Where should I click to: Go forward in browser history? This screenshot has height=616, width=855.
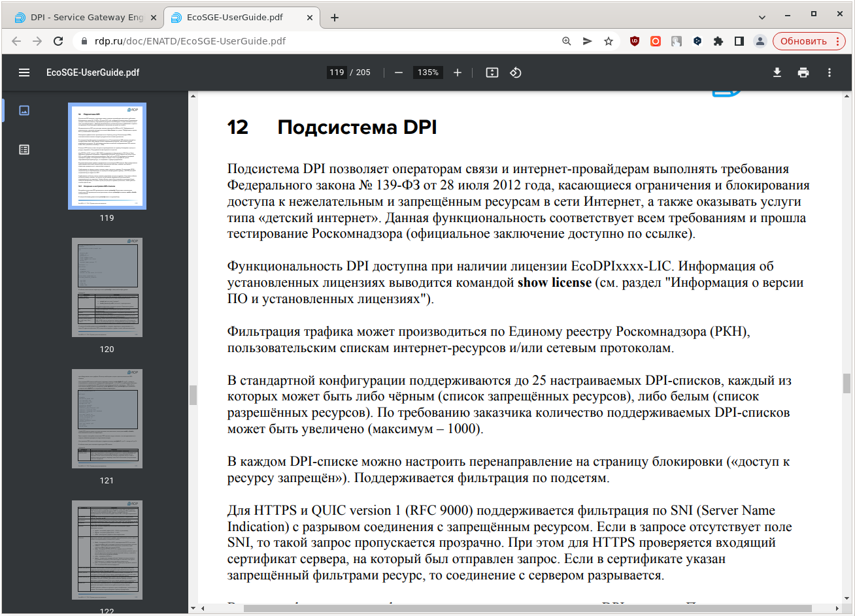37,41
